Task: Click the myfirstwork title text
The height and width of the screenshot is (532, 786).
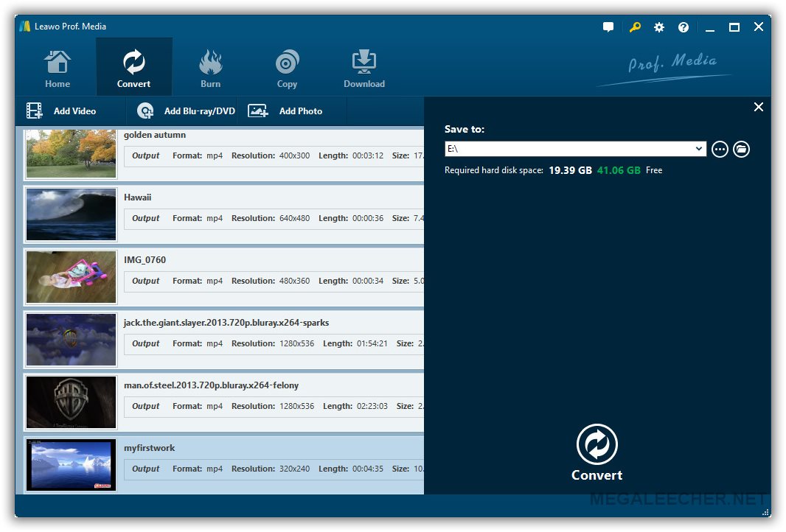Action: pyautogui.click(x=150, y=448)
